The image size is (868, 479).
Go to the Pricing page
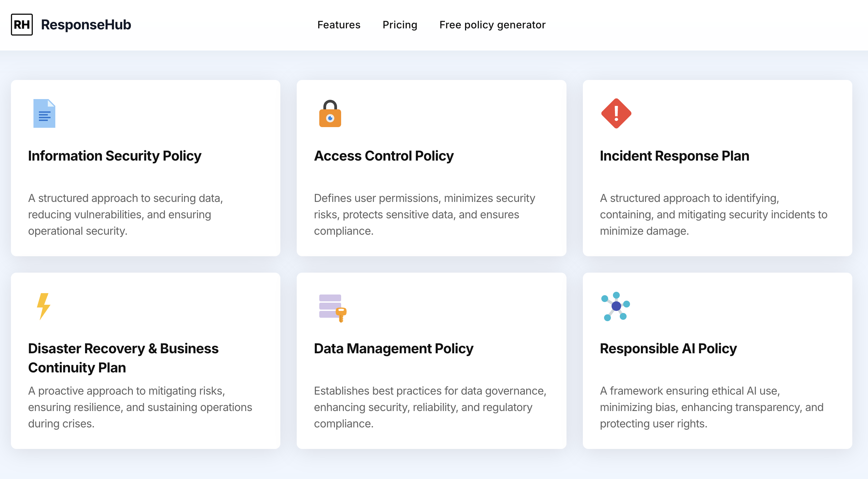click(x=400, y=25)
